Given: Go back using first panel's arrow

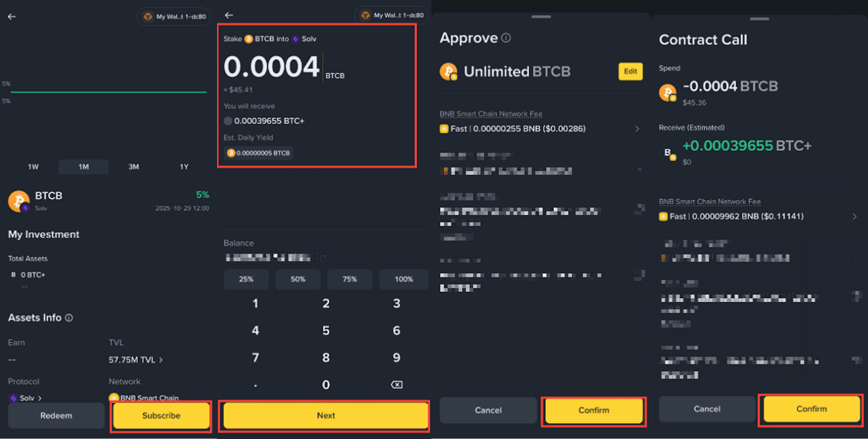Looking at the screenshot, I should [12, 17].
